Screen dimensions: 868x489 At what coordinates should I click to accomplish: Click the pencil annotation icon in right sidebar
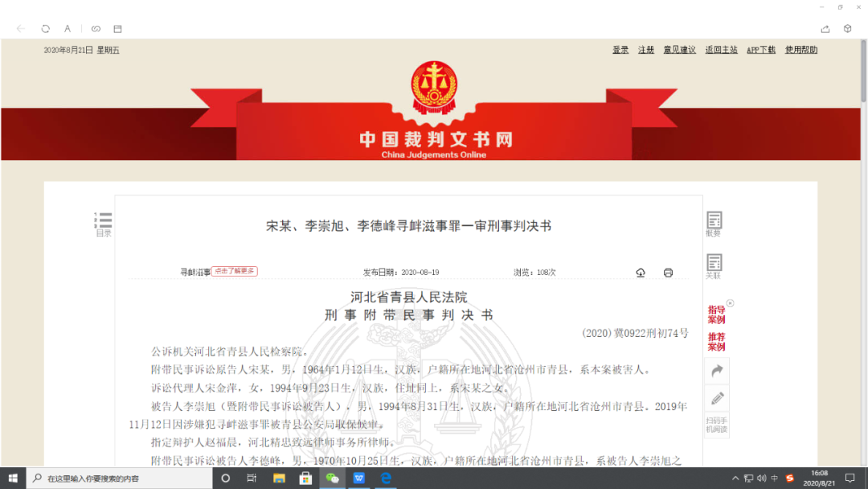click(715, 397)
